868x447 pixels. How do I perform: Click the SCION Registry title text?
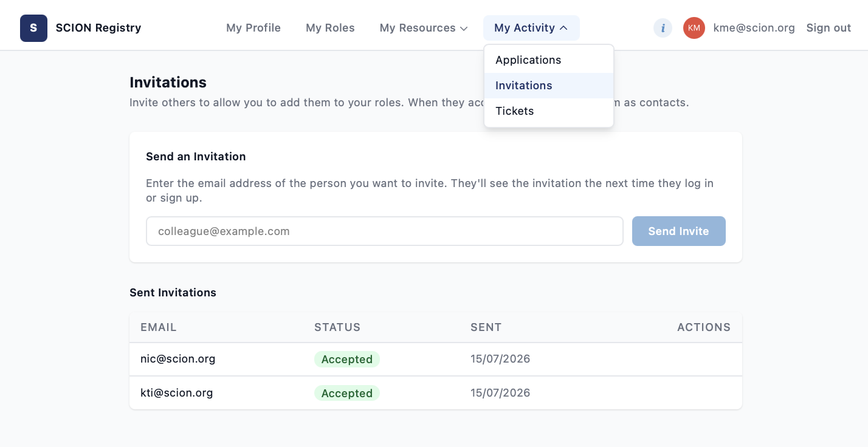[x=98, y=28]
